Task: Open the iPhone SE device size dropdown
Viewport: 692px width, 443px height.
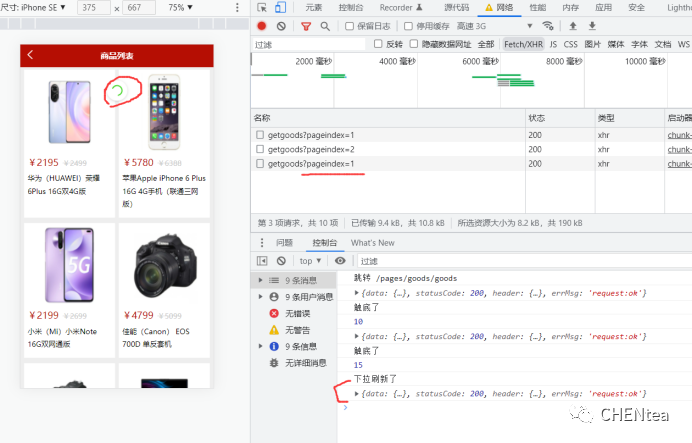Action: click(34, 8)
